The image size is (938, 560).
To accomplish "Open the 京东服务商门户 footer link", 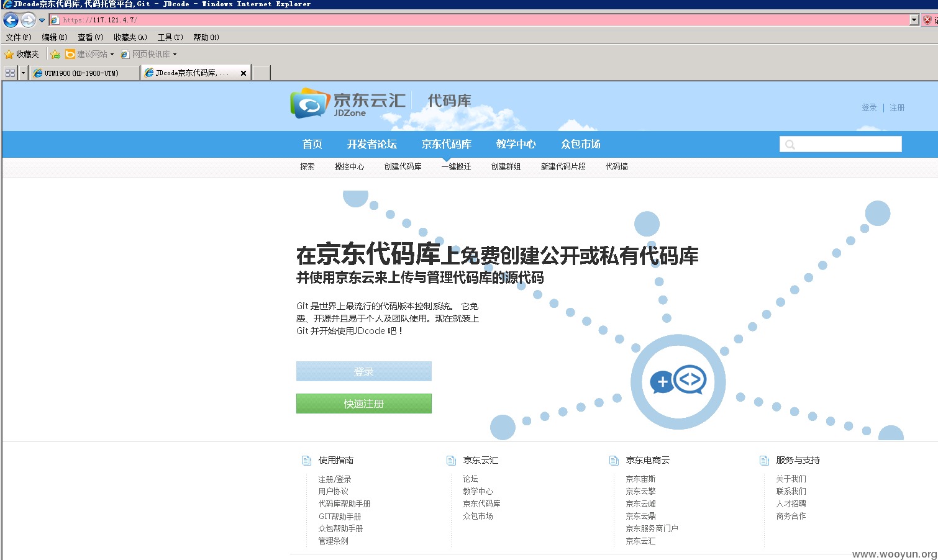I will (x=652, y=528).
